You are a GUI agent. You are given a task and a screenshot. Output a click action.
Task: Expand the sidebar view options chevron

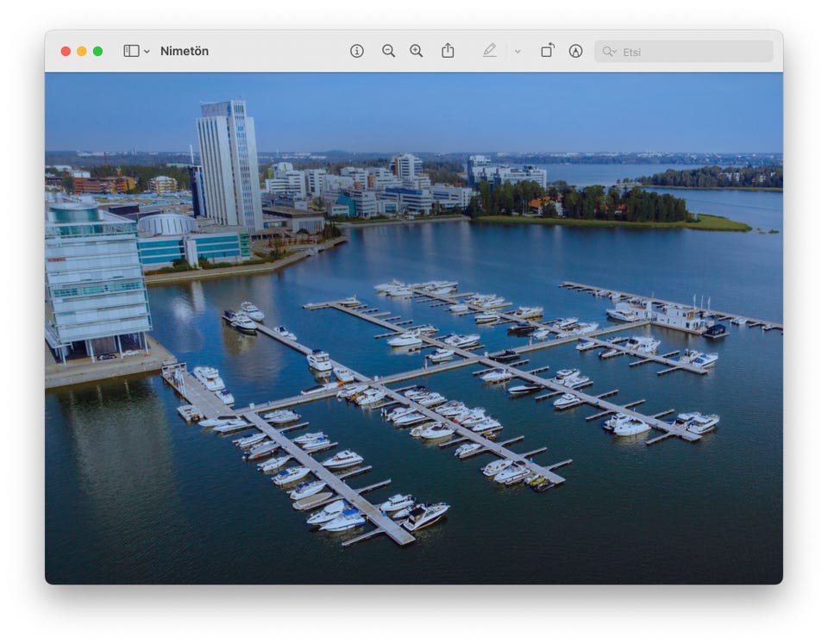(x=147, y=52)
